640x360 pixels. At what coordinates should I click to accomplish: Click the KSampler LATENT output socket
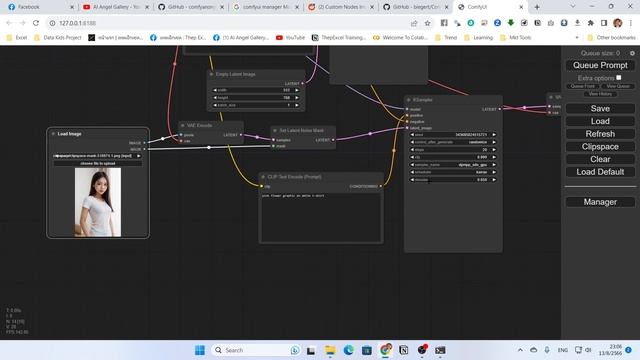500,109
